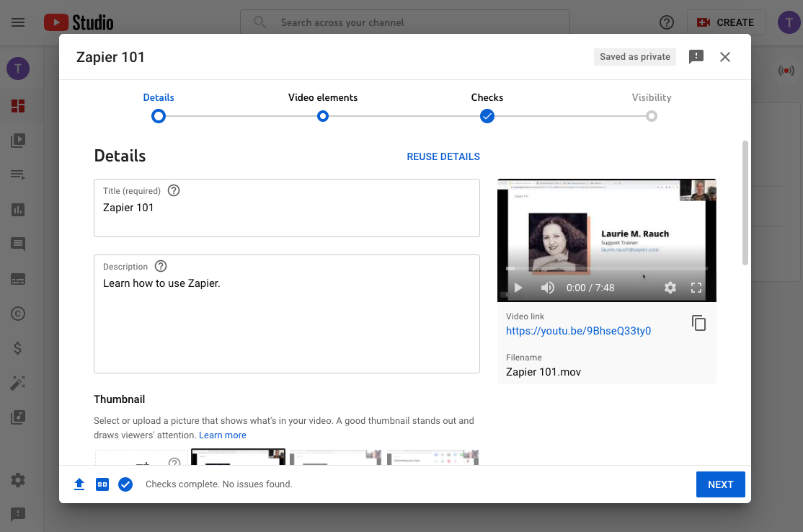Click the thumbnail Learn more link
The width and height of the screenshot is (803, 532).
coord(222,435)
